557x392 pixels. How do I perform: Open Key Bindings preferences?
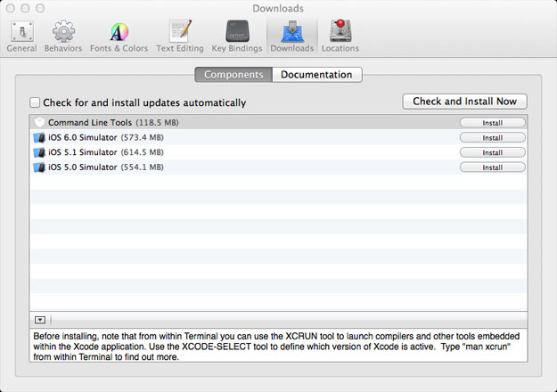[237, 37]
